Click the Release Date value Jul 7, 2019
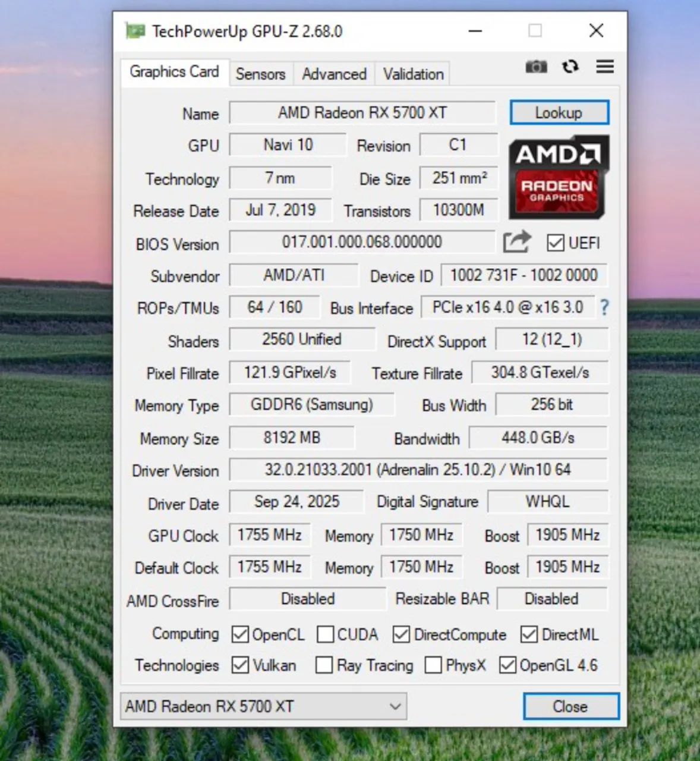700x761 pixels. click(x=280, y=210)
